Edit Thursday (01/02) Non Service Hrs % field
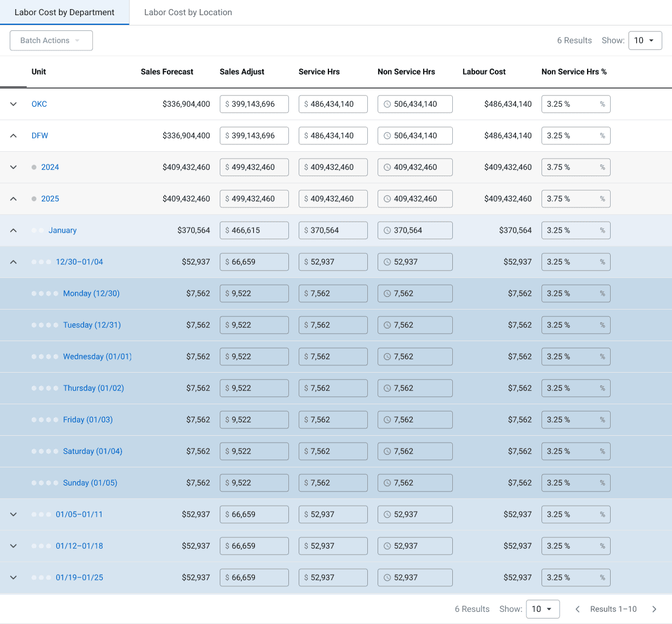The height and width of the screenshot is (624, 672). (x=575, y=388)
